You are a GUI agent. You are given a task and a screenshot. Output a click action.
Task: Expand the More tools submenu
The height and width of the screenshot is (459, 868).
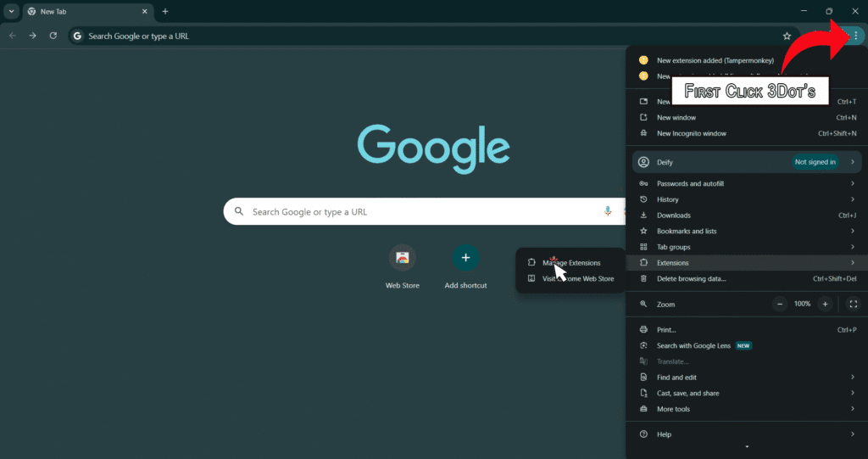click(747, 409)
